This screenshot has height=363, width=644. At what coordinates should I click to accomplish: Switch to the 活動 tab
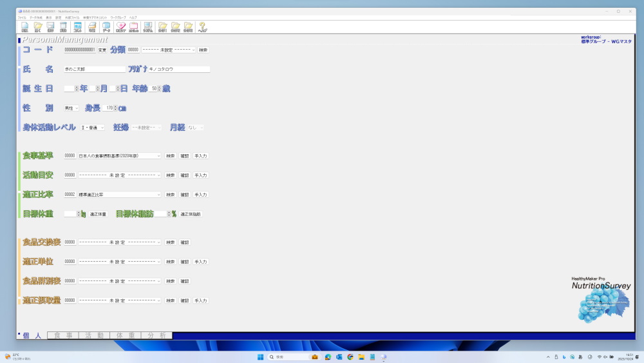pos(95,335)
